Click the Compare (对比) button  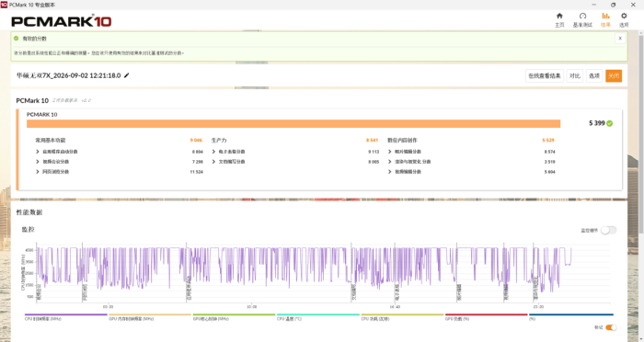click(x=575, y=75)
